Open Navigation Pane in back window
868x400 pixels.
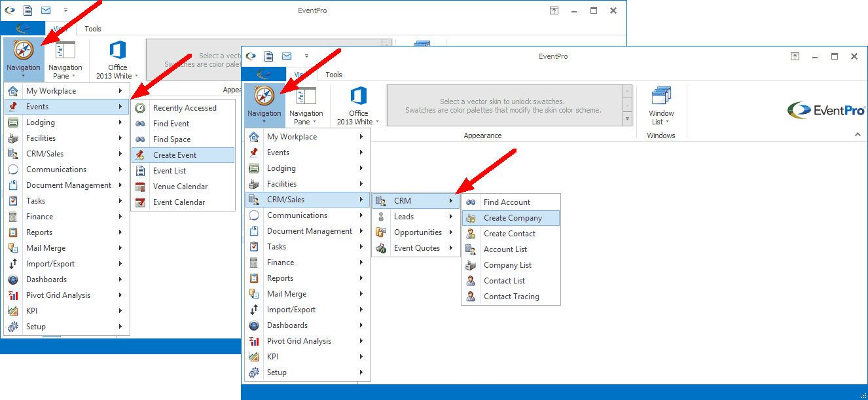point(65,59)
